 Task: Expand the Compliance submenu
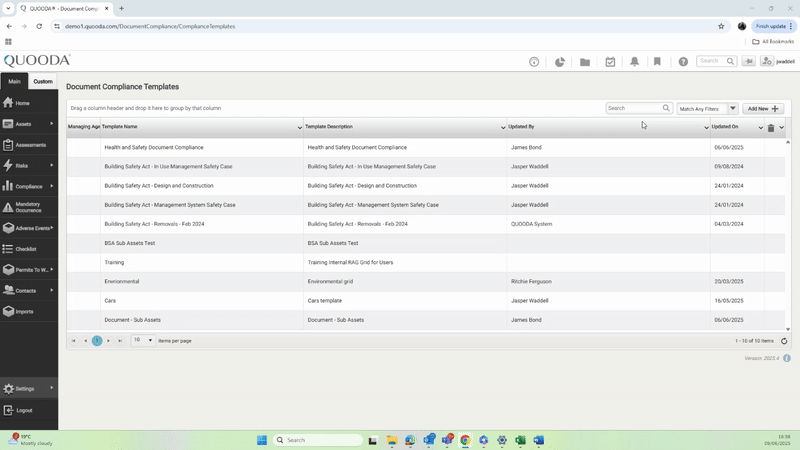click(52, 186)
